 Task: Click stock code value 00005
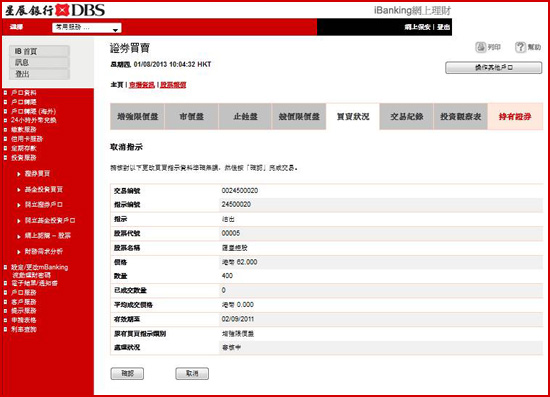click(x=230, y=233)
